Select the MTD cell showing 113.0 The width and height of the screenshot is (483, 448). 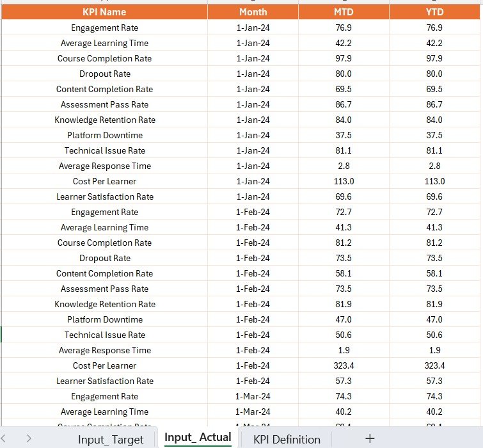(x=344, y=181)
